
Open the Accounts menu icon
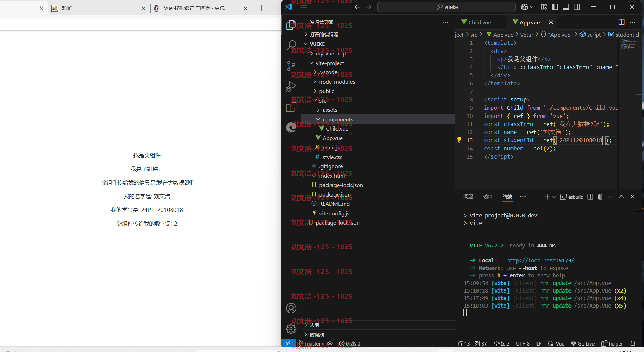point(291,308)
